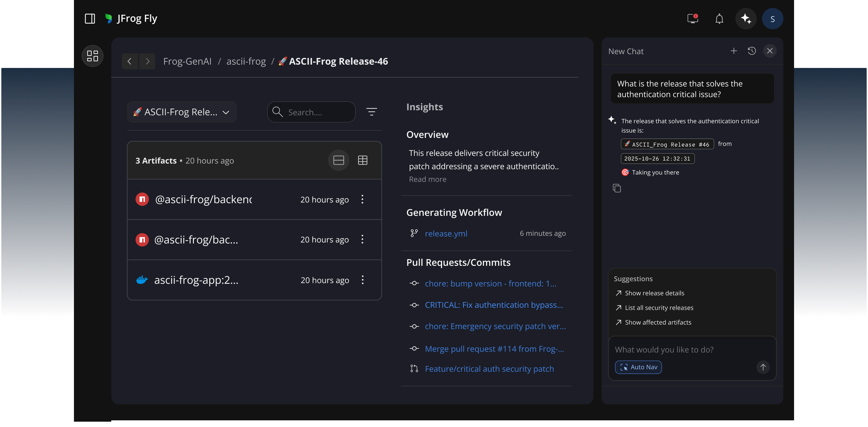868x427 pixels.
Task: Toggle the Auto Nav option
Action: (x=638, y=367)
